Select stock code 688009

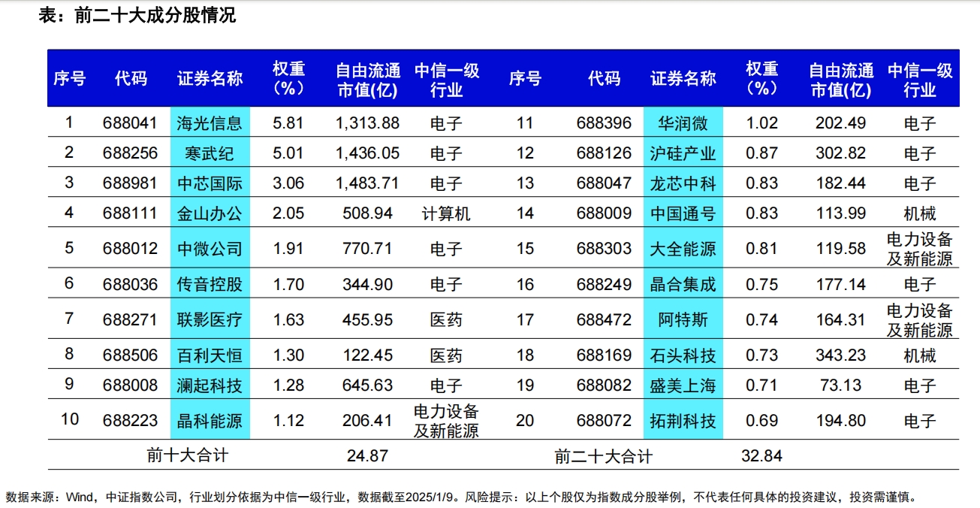coord(605,213)
